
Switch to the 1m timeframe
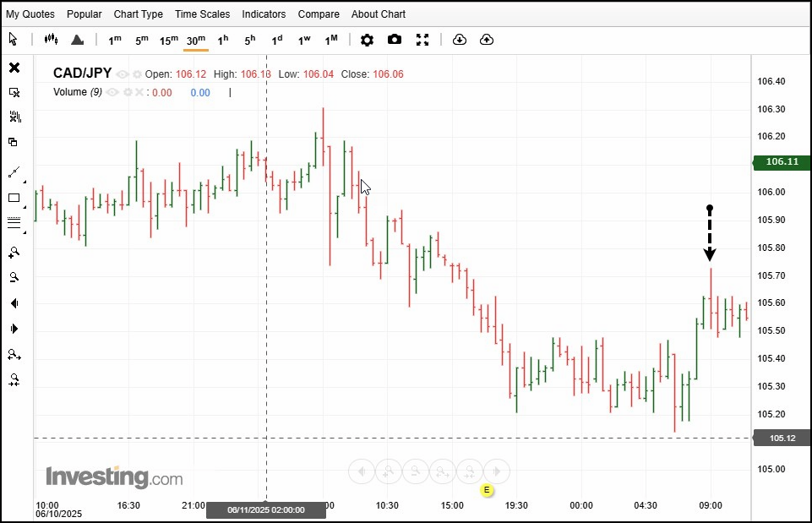[115, 40]
